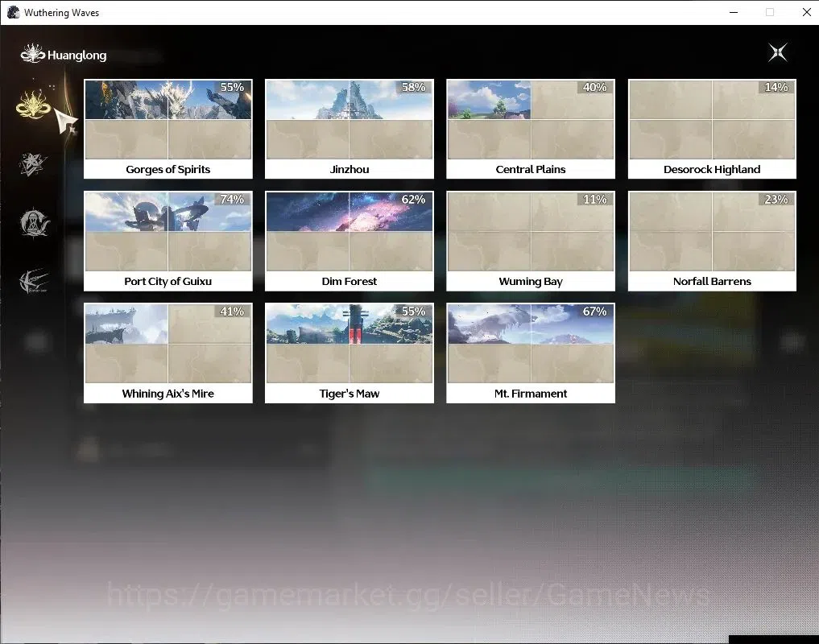
Task: Open the Desorock Highland area card
Action: pos(712,129)
